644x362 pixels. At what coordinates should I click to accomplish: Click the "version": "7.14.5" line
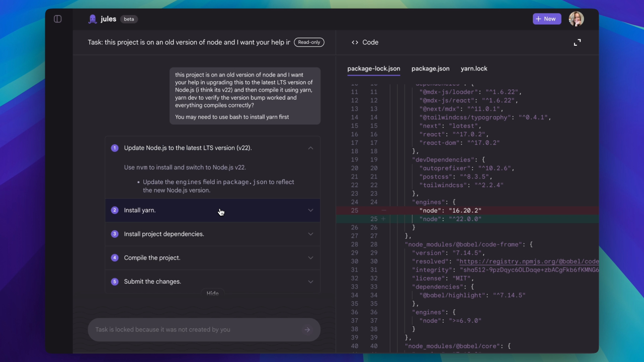(448, 253)
